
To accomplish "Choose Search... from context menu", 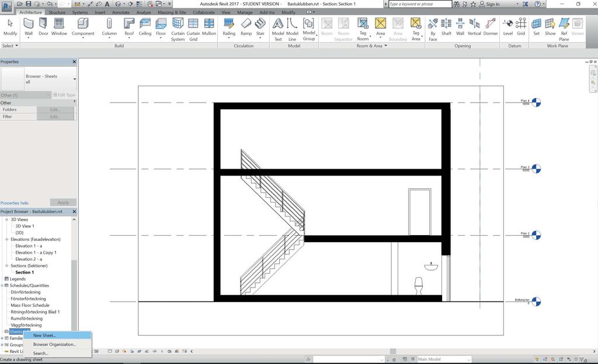I will point(58,353).
